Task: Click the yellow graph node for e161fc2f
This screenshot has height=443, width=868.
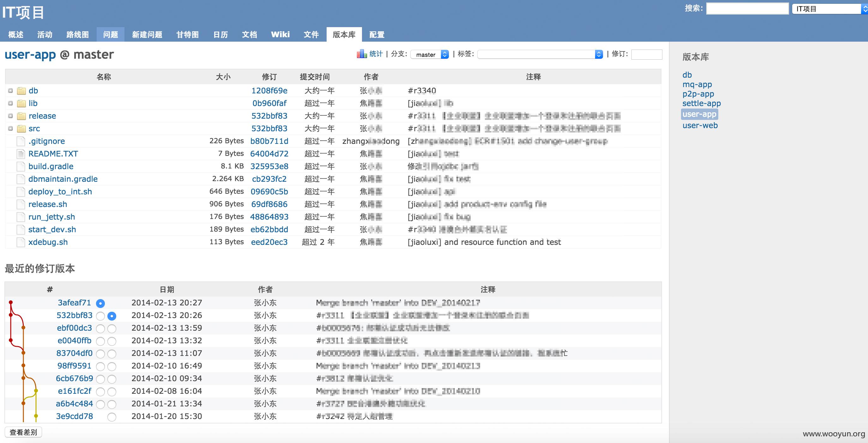Action: [x=36, y=391]
